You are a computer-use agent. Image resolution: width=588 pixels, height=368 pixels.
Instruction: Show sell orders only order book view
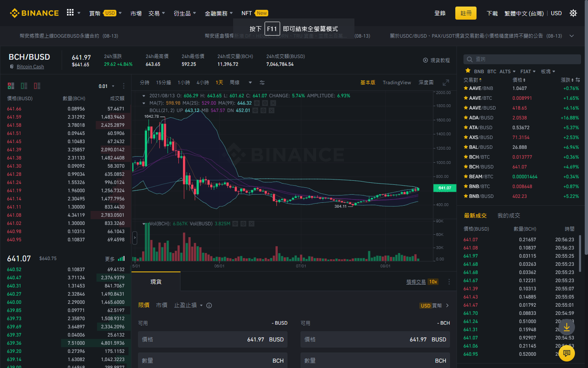tap(37, 86)
